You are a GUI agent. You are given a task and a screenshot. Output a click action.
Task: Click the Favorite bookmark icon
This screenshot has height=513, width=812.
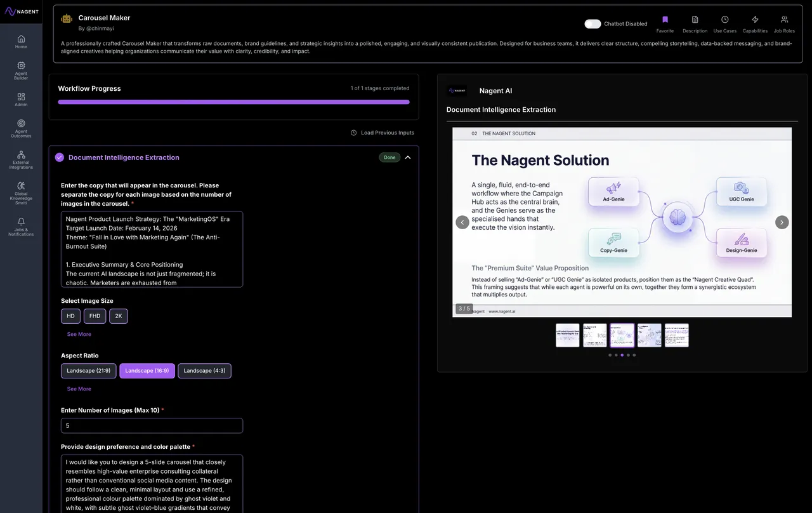[665, 20]
